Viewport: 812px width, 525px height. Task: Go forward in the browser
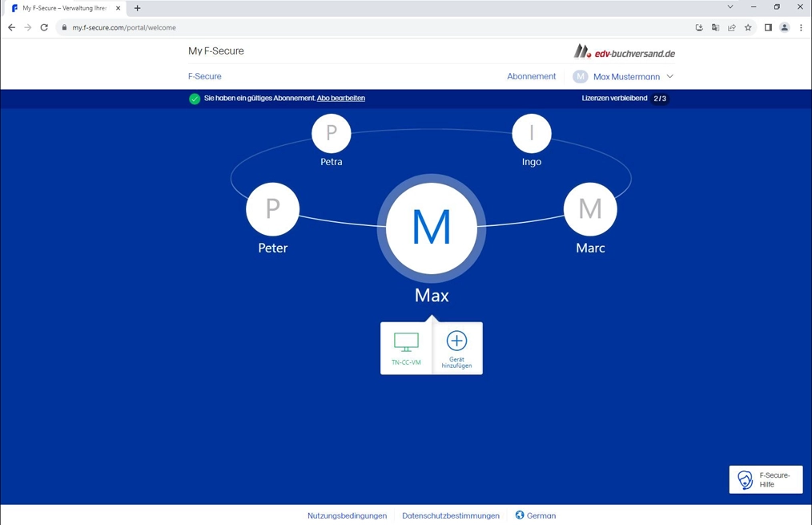coord(28,27)
